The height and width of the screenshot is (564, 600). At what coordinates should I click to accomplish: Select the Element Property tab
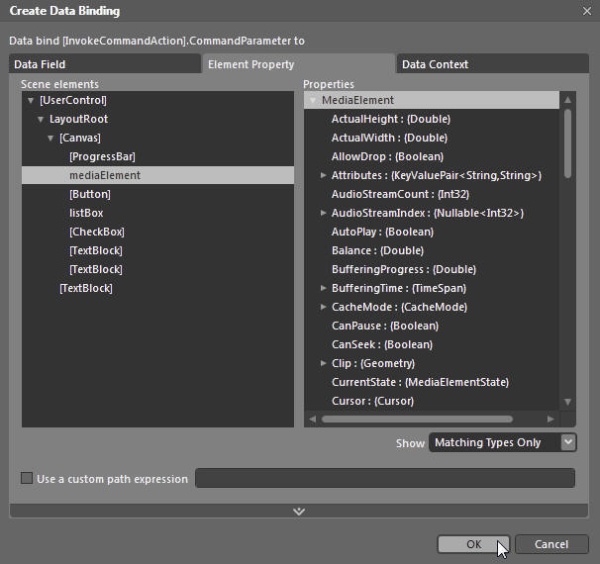[298, 64]
